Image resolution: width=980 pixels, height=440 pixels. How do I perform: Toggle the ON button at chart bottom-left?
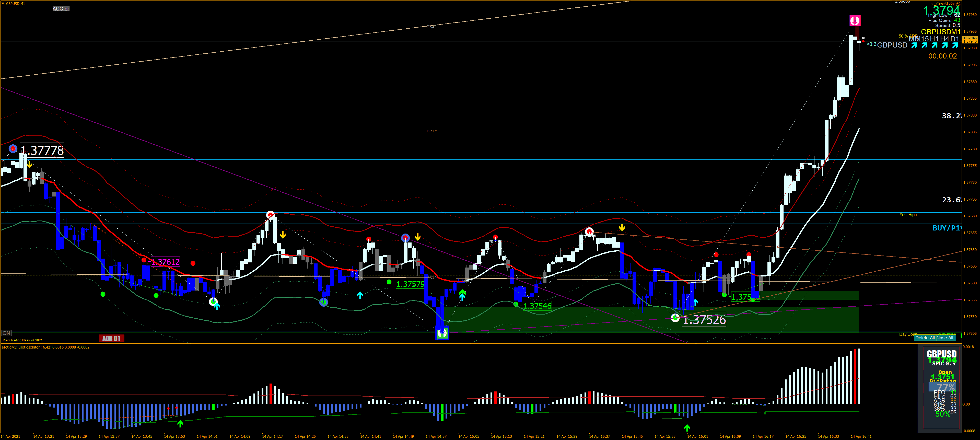tap(6, 333)
